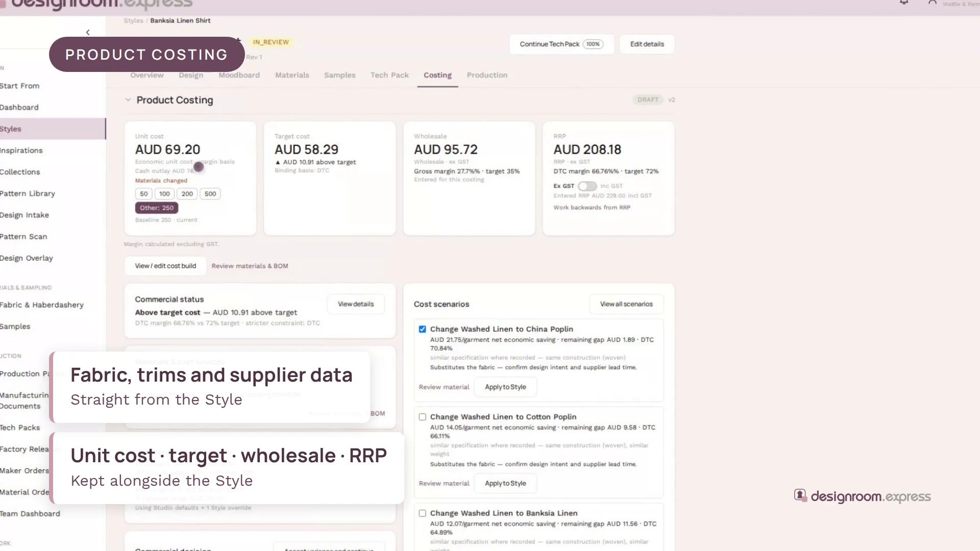Select quantity 500 chip

(x=210, y=194)
